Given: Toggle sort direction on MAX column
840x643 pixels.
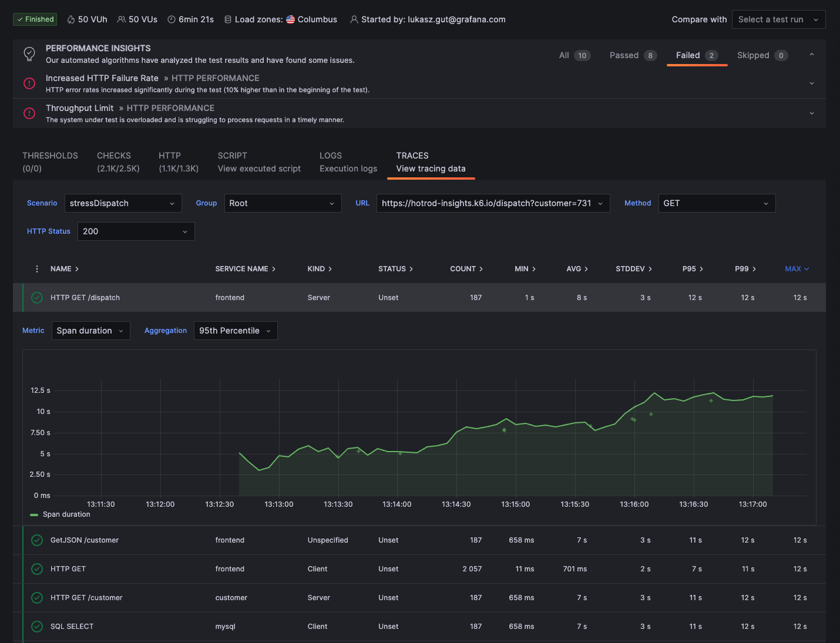Looking at the screenshot, I should pyautogui.click(x=797, y=268).
